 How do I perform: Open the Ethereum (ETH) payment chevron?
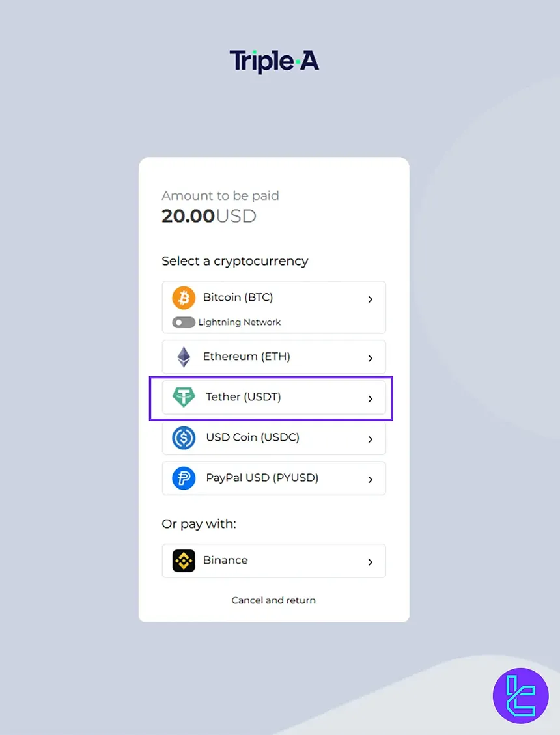370,357
